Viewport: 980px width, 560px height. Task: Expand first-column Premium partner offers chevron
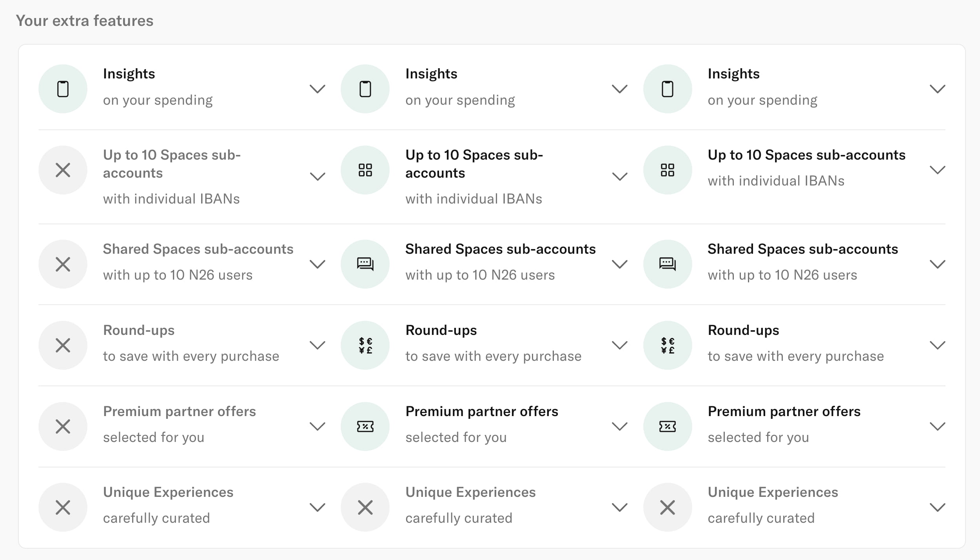[x=317, y=426]
